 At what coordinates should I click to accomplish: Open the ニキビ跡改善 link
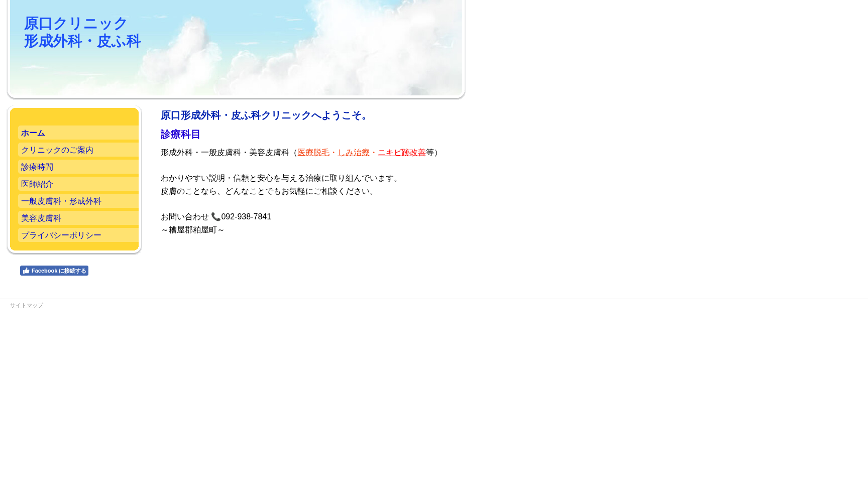point(402,152)
